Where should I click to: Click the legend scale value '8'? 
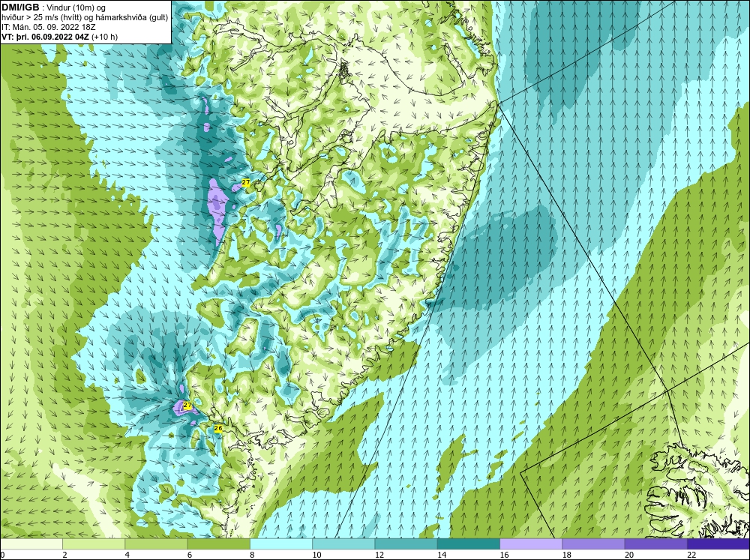click(252, 555)
